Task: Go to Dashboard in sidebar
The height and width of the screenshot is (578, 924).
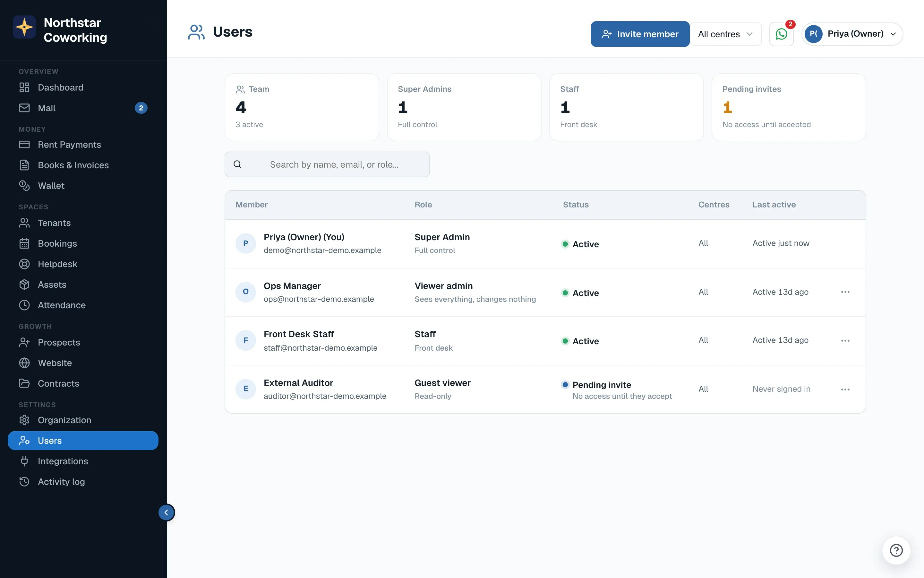Action: (83, 88)
